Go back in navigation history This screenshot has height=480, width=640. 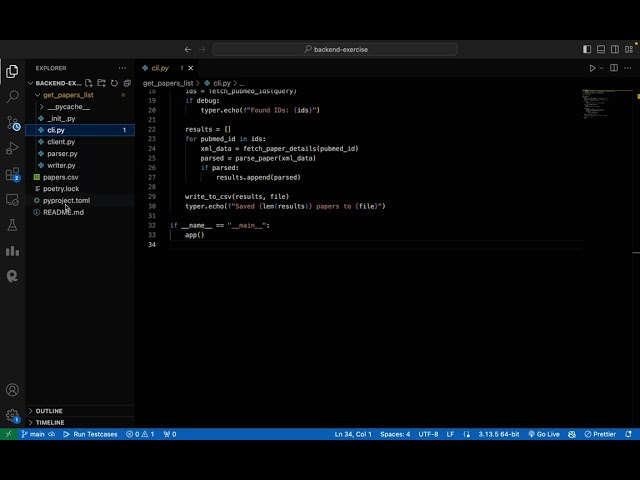tap(188, 49)
